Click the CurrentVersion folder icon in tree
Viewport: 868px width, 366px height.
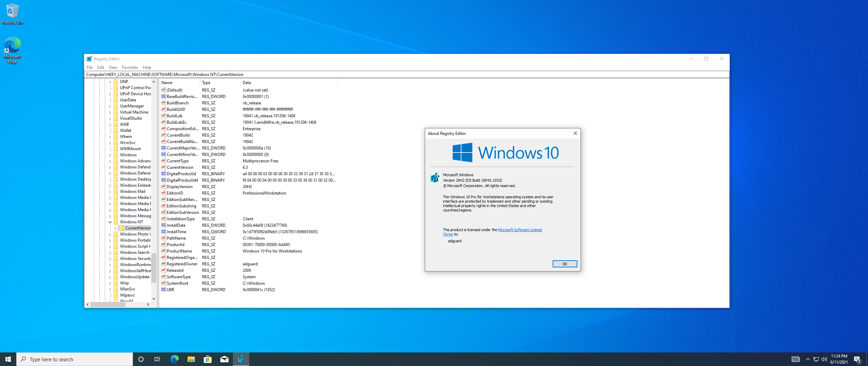click(x=121, y=228)
